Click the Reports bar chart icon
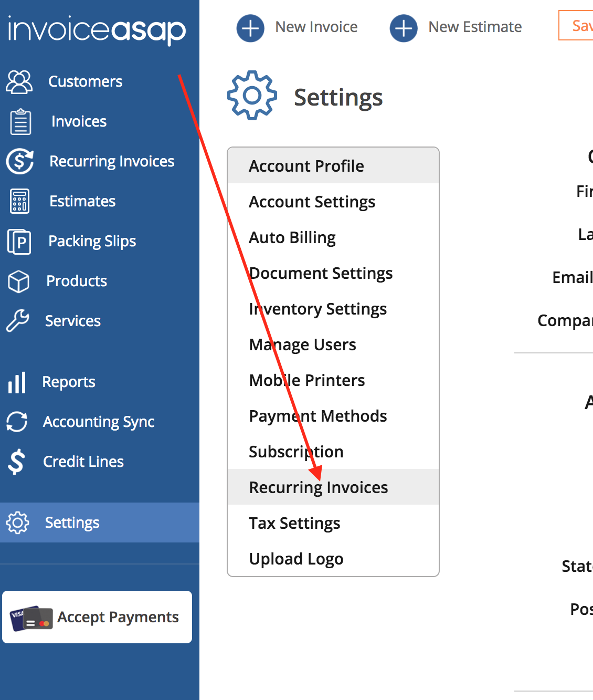 [17, 382]
